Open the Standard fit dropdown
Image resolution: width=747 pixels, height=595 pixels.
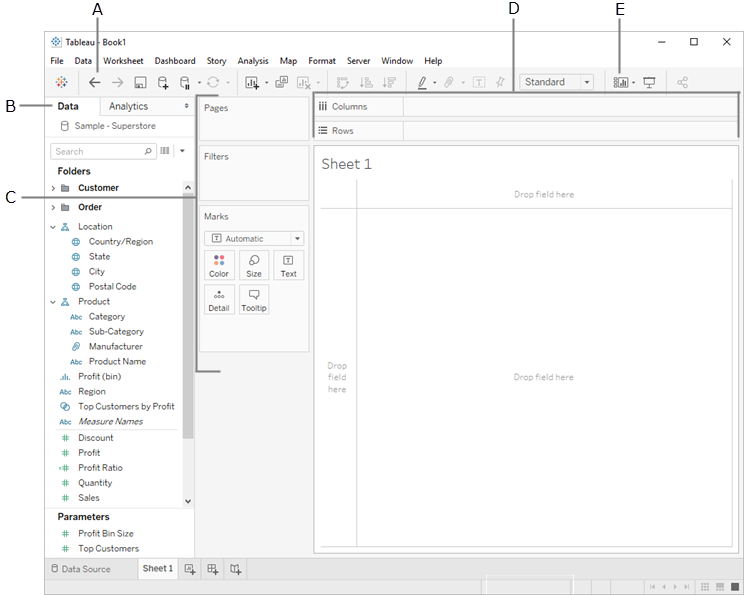(556, 83)
